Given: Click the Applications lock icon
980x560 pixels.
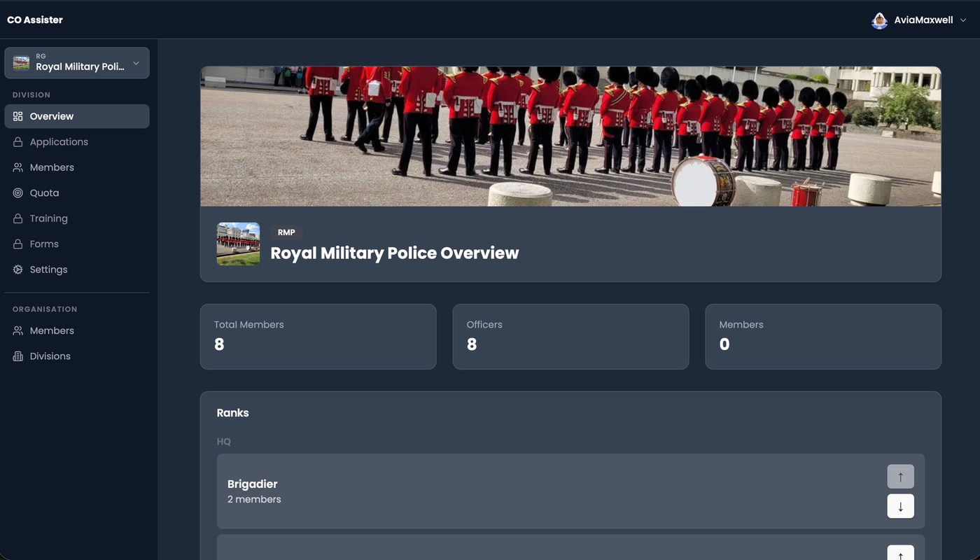Looking at the screenshot, I should [x=18, y=142].
